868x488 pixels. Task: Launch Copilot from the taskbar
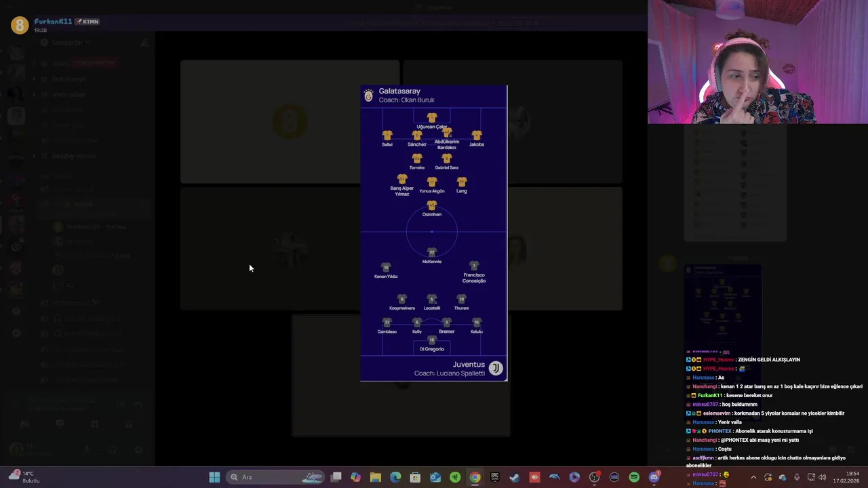coord(355,477)
